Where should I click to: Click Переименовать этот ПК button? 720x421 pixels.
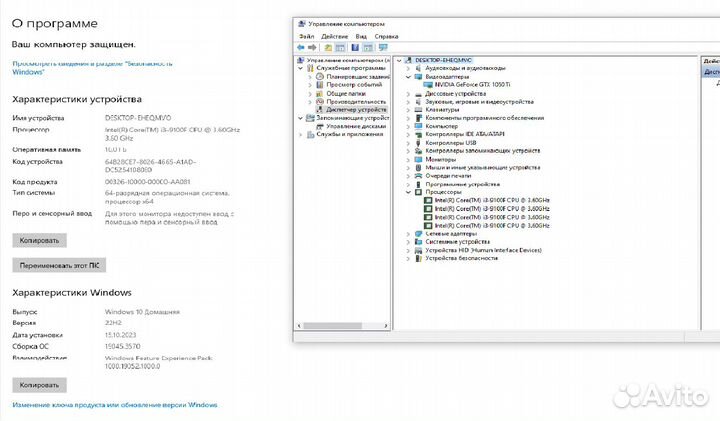[59, 265]
